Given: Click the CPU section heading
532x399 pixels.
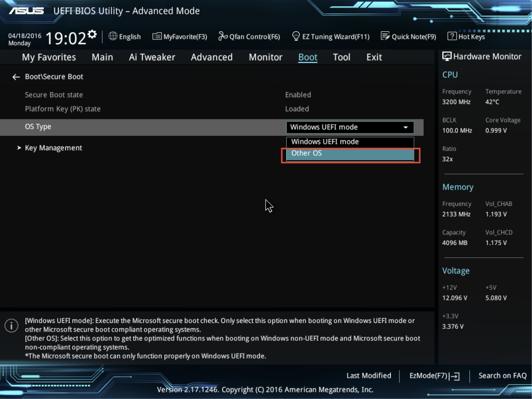Looking at the screenshot, I should pos(450,75).
